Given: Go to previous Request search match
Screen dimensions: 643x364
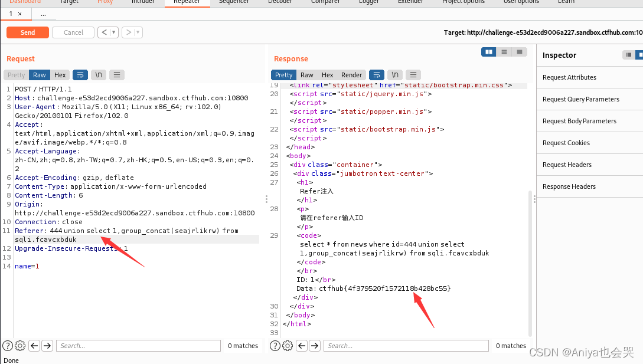Looking at the screenshot, I should [34, 346].
